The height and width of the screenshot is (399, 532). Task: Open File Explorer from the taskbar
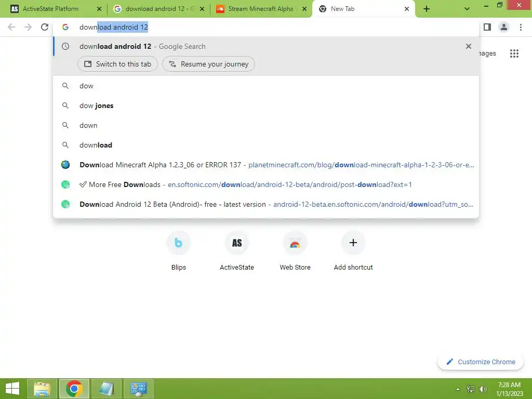(42, 389)
